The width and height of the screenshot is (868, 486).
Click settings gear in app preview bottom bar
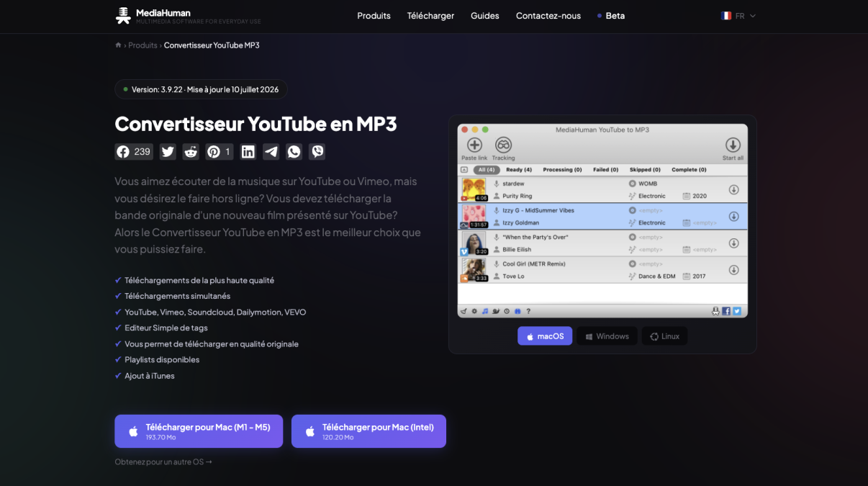tap(474, 311)
